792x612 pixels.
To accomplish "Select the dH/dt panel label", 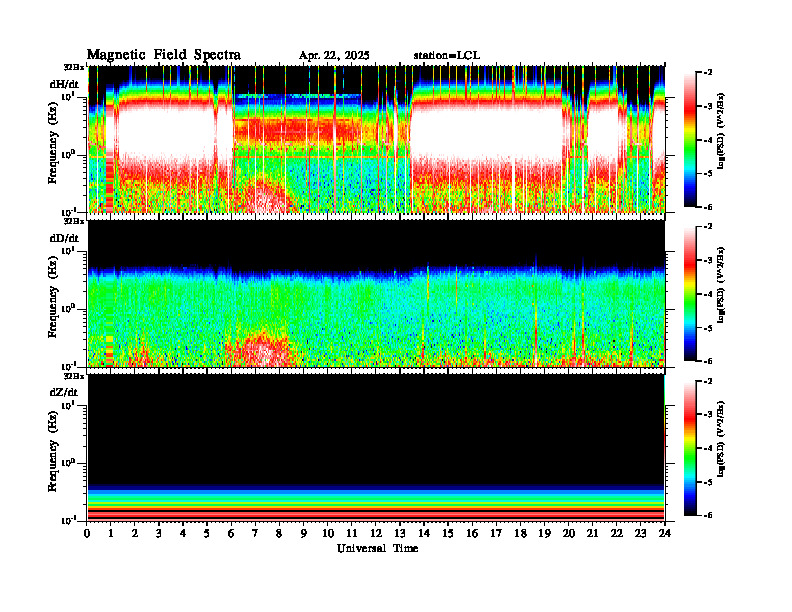I will pos(64,83).
